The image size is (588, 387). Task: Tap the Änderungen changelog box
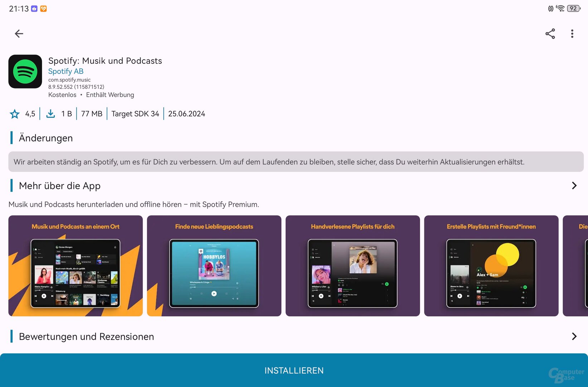tap(296, 162)
